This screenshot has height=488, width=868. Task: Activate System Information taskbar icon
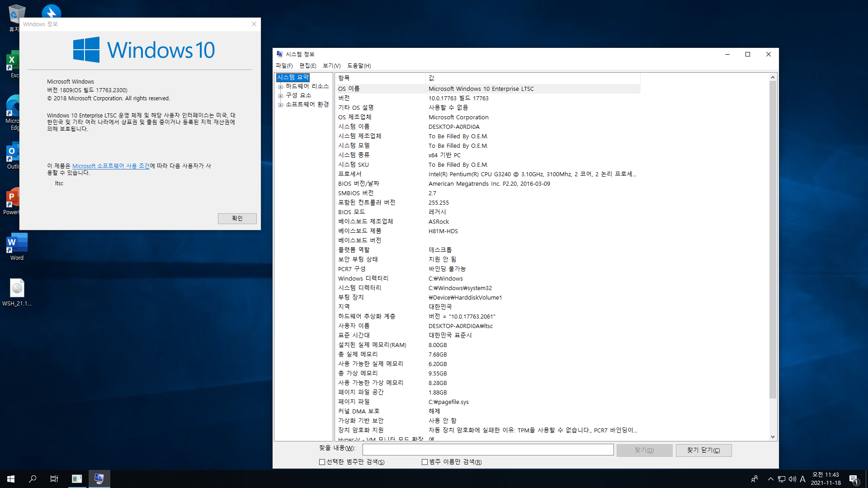pyautogui.click(x=99, y=479)
